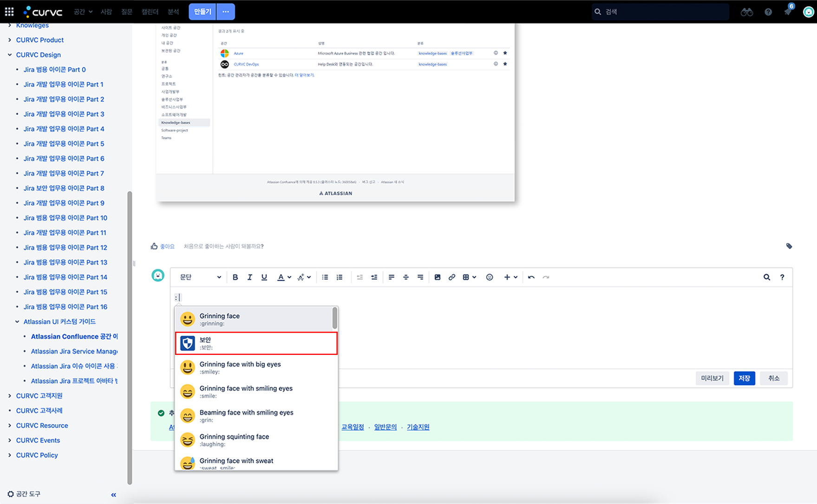
Task: Select the 보안 custom emoji suggestion
Action: 256,343
